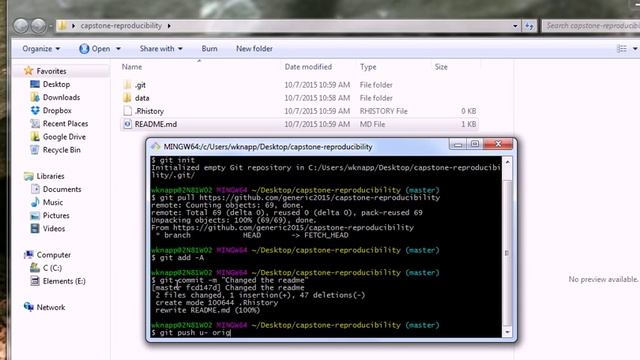Open the Organize menu
The image size is (640, 360).
41,49
